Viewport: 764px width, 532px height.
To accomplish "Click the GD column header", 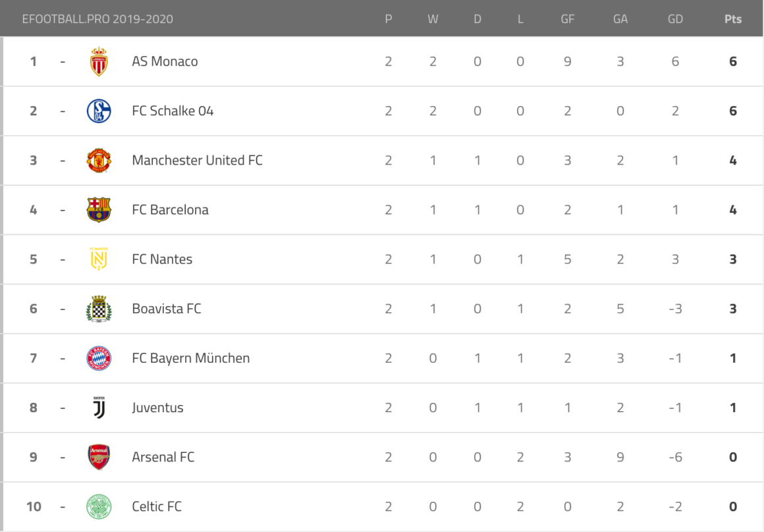I will click(x=675, y=19).
